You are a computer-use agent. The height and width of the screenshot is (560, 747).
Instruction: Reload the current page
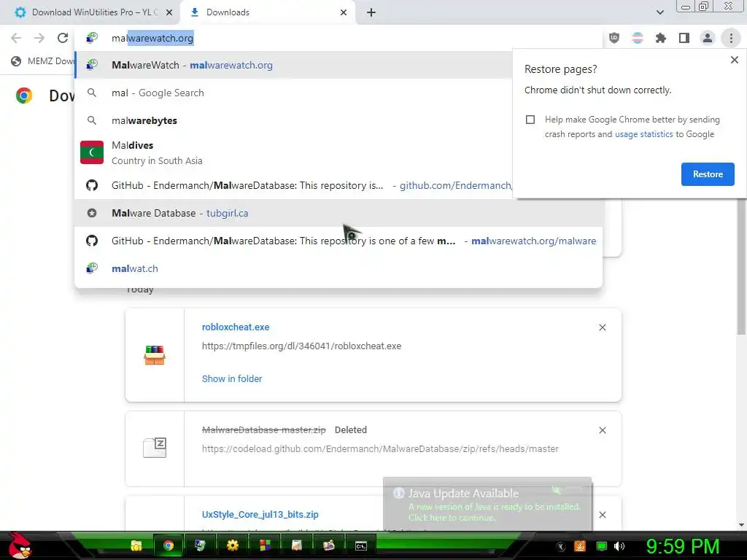point(63,38)
